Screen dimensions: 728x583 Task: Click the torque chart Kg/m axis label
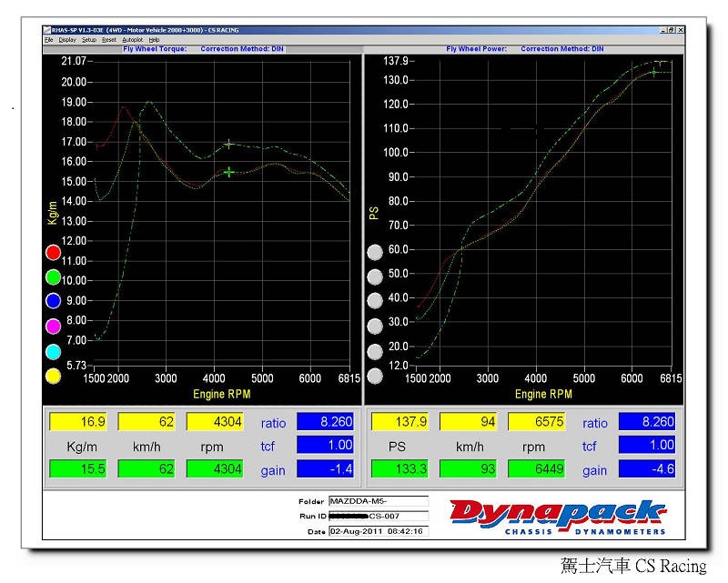(x=53, y=213)
